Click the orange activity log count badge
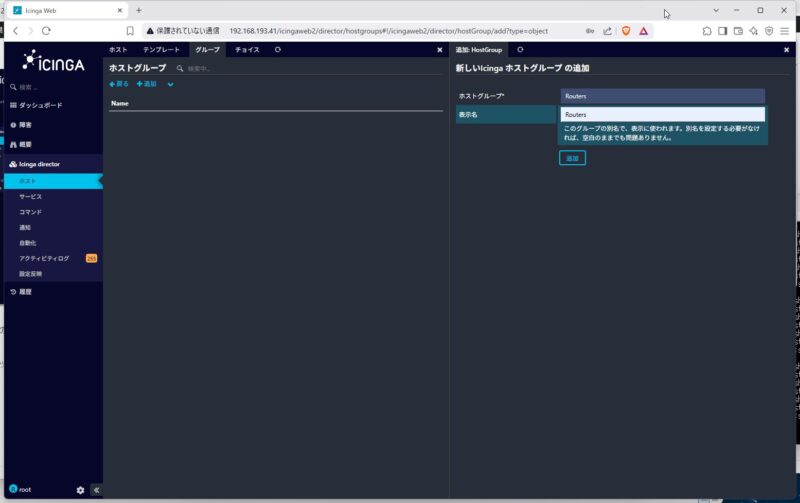800x503 pixels. pos(91,259)
